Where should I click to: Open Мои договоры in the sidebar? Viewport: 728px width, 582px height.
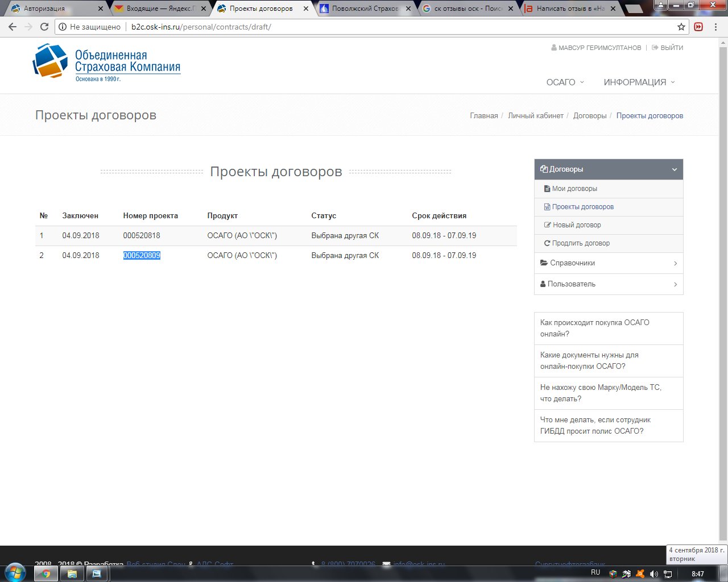[x=574, y=189]
